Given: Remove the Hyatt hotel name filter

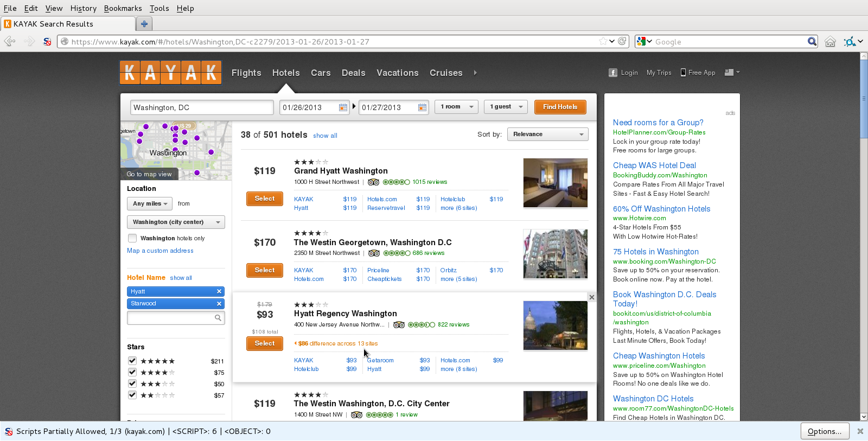Looking at the screenshot, I should tap(219, 291).
